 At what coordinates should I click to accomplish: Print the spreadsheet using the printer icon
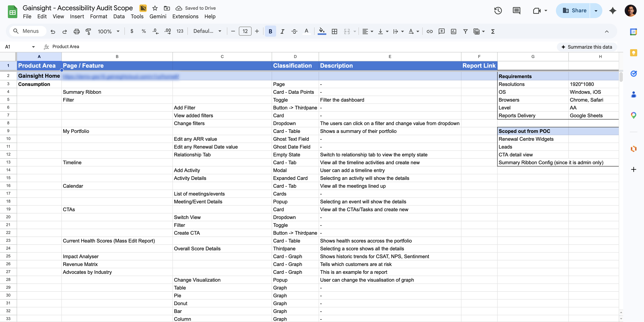tap(77, 31)
